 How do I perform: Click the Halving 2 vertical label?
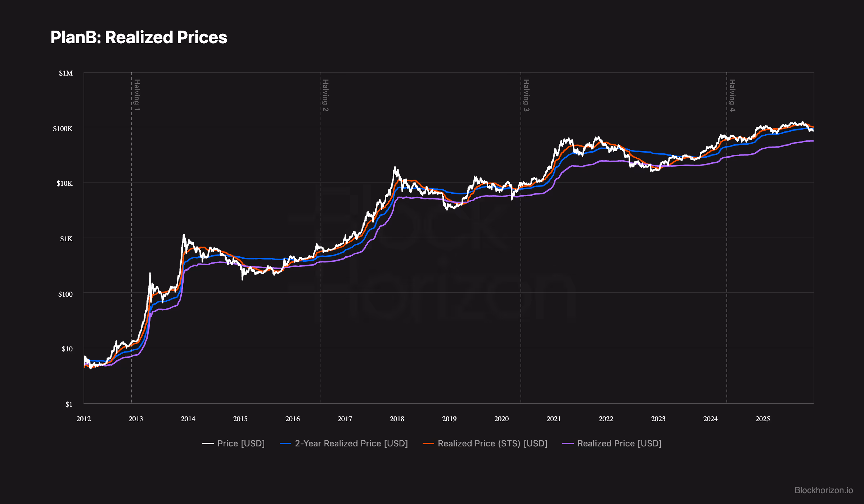click(x=325, y=95)
